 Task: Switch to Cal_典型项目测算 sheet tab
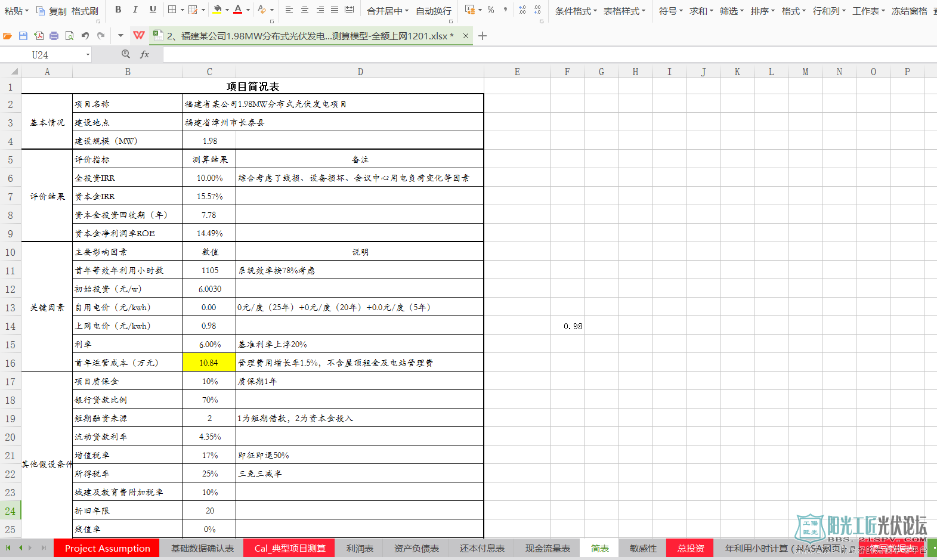click(290, 548)
